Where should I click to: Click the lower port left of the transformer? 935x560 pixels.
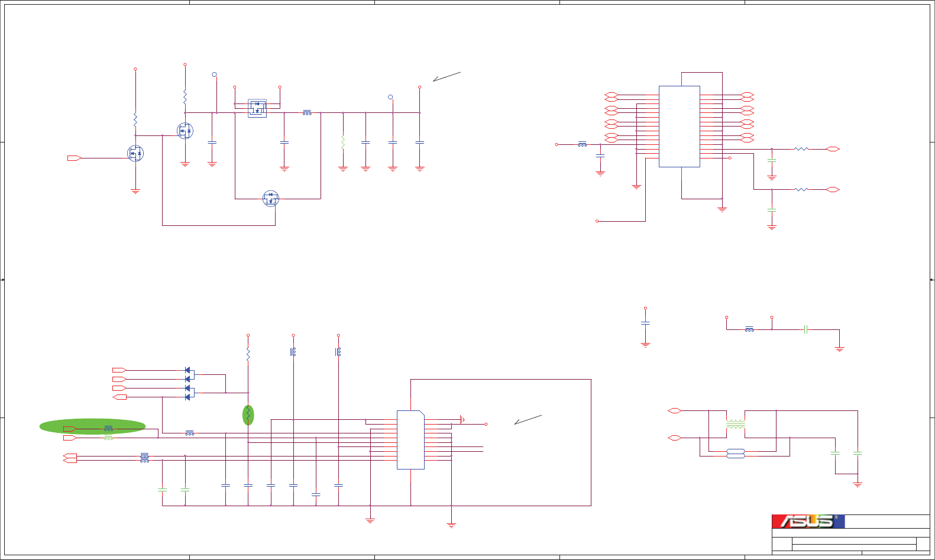pyautogui.click(x=675, y=438)
